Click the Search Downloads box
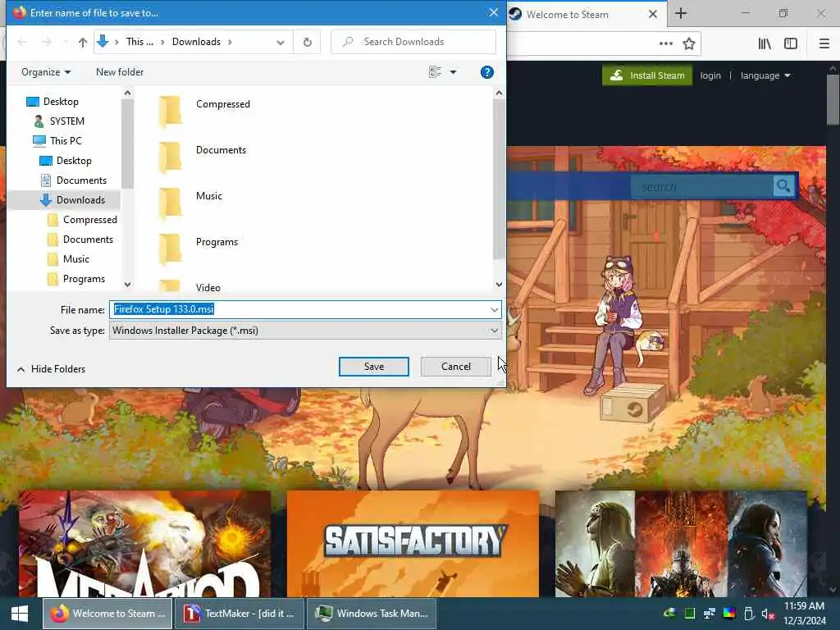The width and height of the screenshot is (840, 630). [x=413, y=42]
